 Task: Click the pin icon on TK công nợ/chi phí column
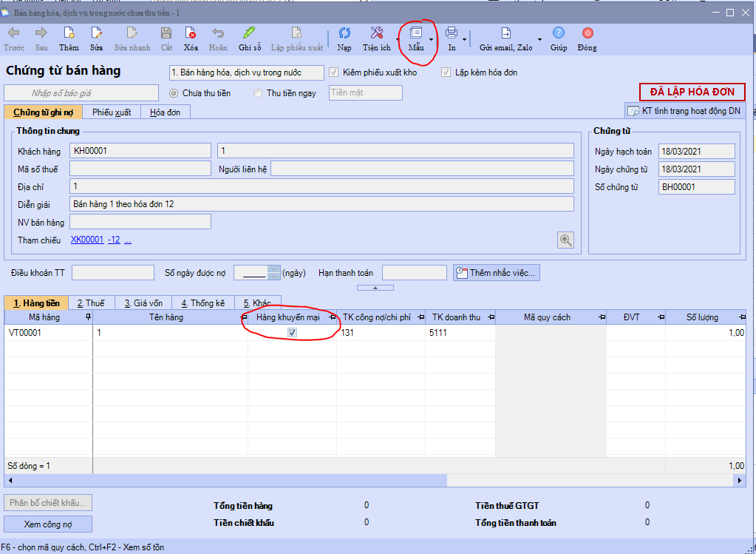click(420, 317)
